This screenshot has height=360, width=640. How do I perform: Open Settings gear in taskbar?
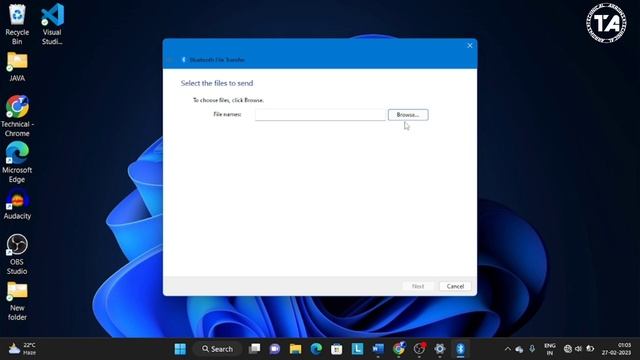click(440, 349)
